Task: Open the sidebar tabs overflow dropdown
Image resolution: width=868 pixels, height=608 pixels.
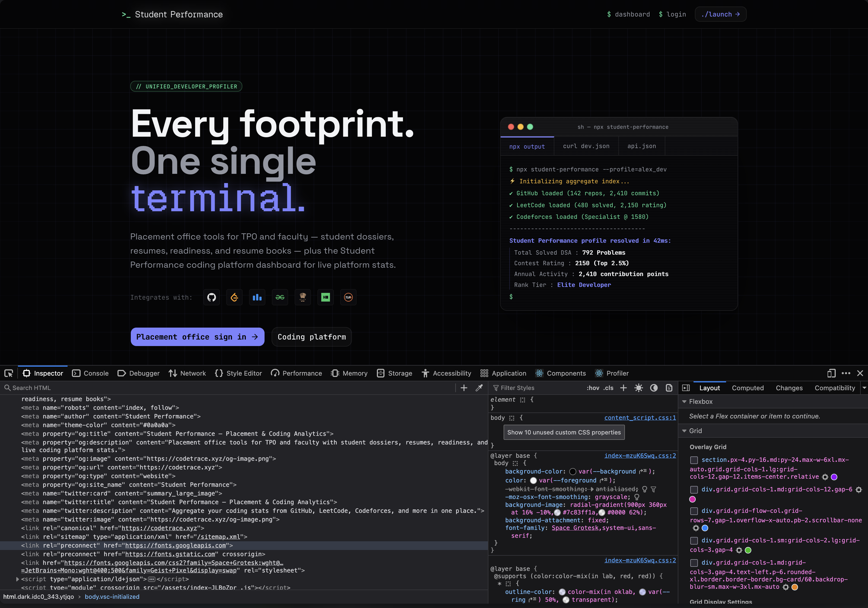Action: coord(864,388)
